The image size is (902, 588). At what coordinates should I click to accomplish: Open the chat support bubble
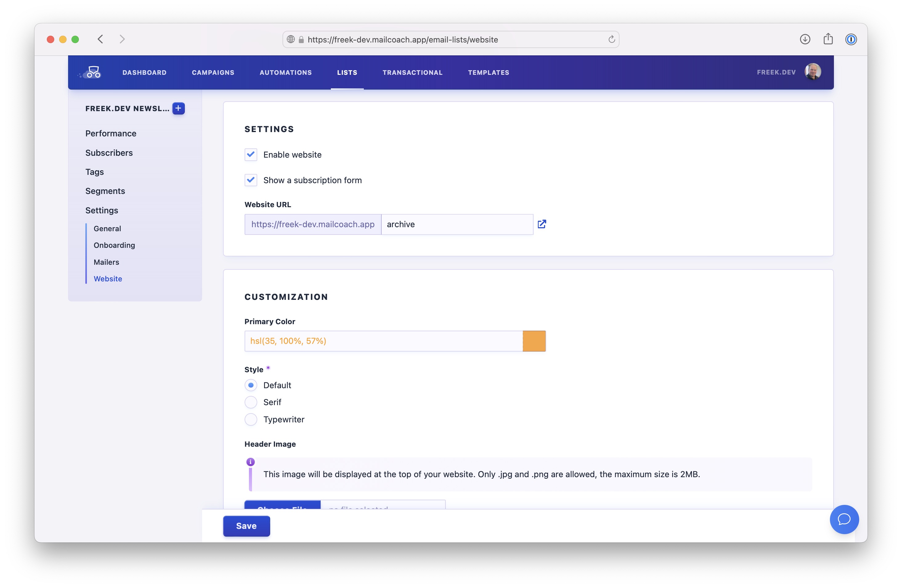pos(844,519)
